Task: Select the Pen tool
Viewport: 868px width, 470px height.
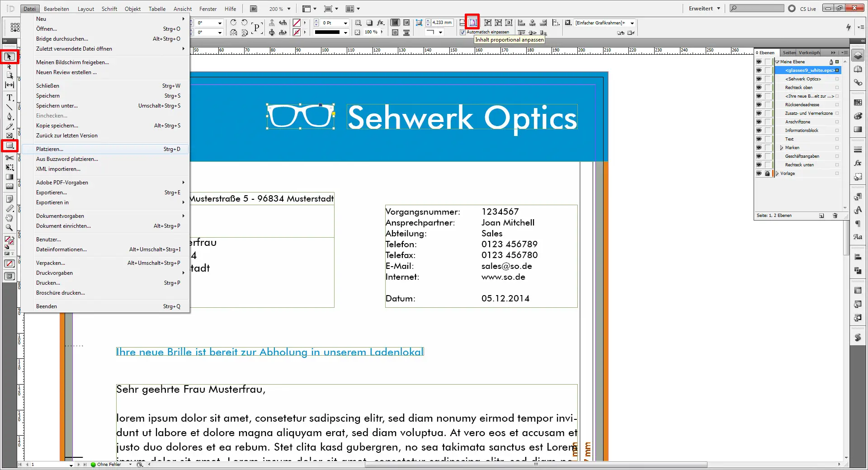Action: pyautogui.click(x=9, y=117)
